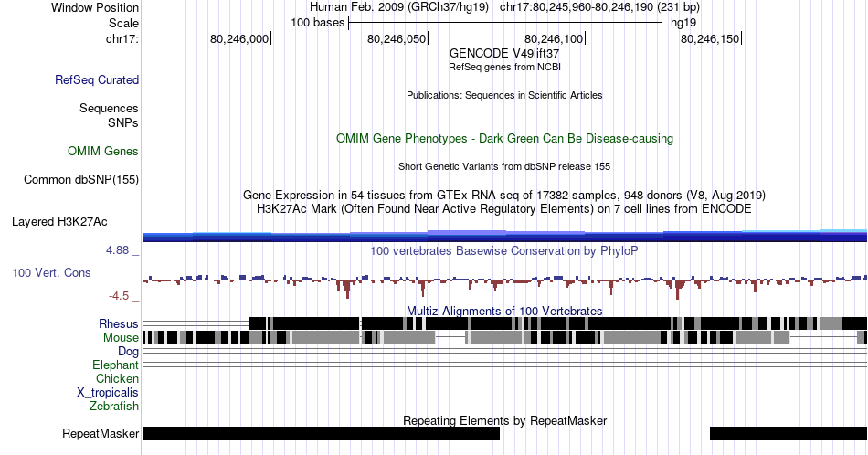Click the left RepeatMasker repeat block
This screenshot has height=455, width=868.
click(321, 433)
